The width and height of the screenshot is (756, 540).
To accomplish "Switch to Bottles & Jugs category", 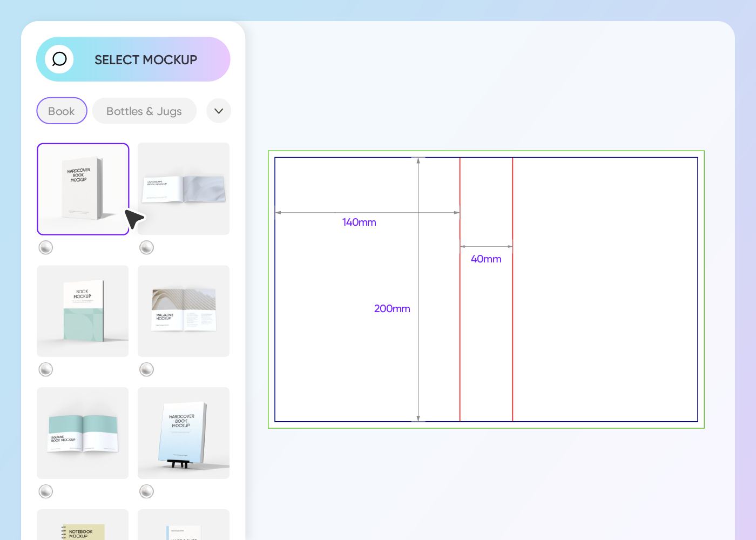I will coord(144,111).
